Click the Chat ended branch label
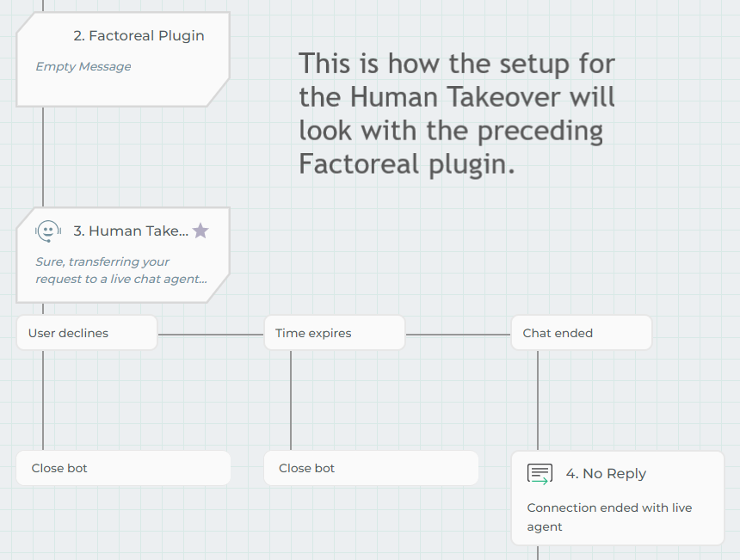740x560 pixels. pos(581,333)
